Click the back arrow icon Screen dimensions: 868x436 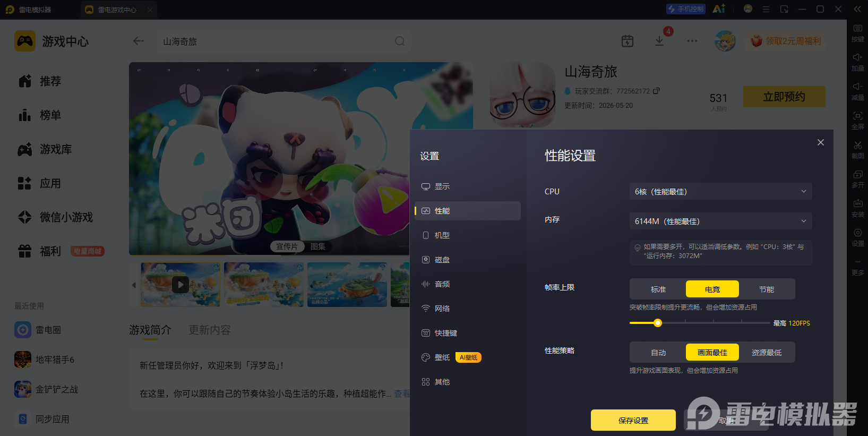pos(139,41)
